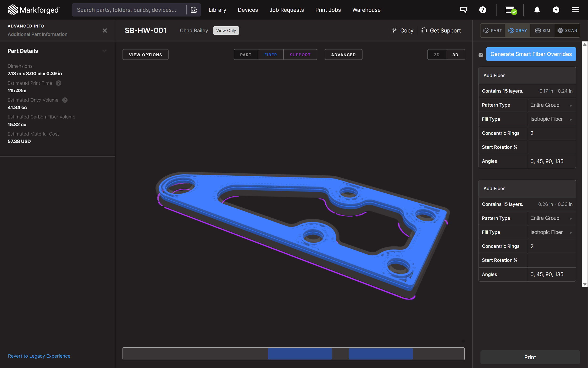Toggle FIBER visibility in viewer

pyautogui.click(x=270, y=55)
